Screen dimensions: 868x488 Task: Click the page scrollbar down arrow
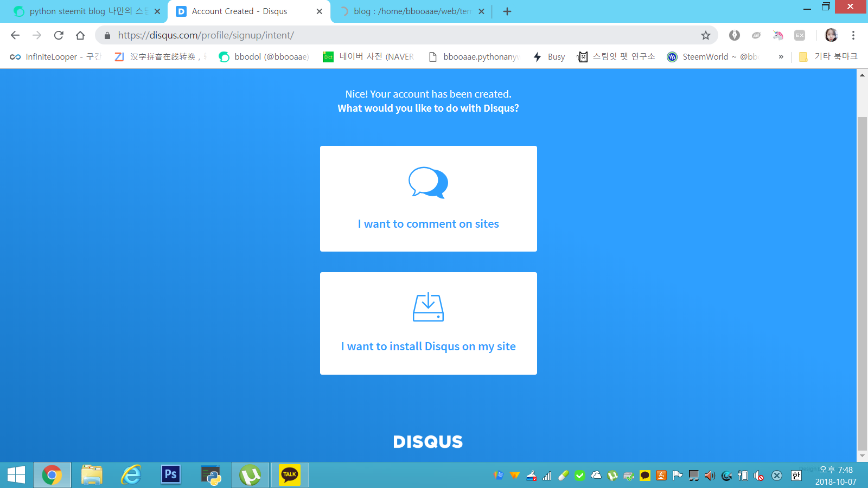(862, 456)
